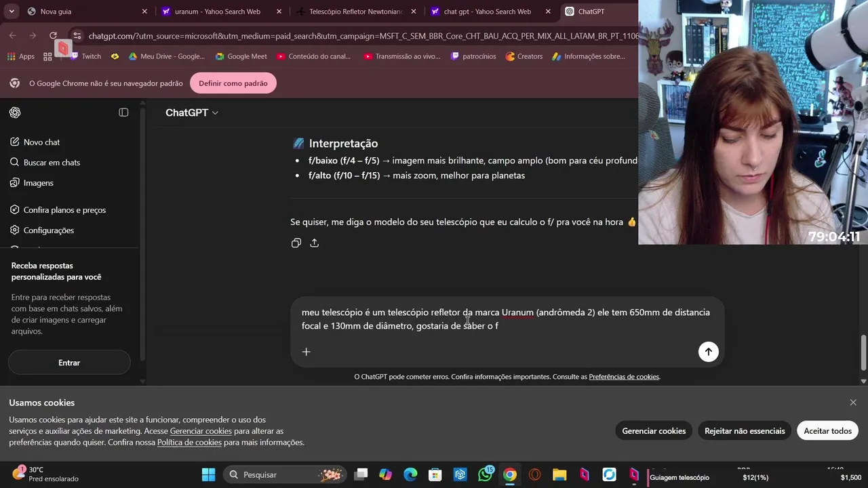
Task: Open Opera browser from taskbar
Action: click(x=535, y=475)
